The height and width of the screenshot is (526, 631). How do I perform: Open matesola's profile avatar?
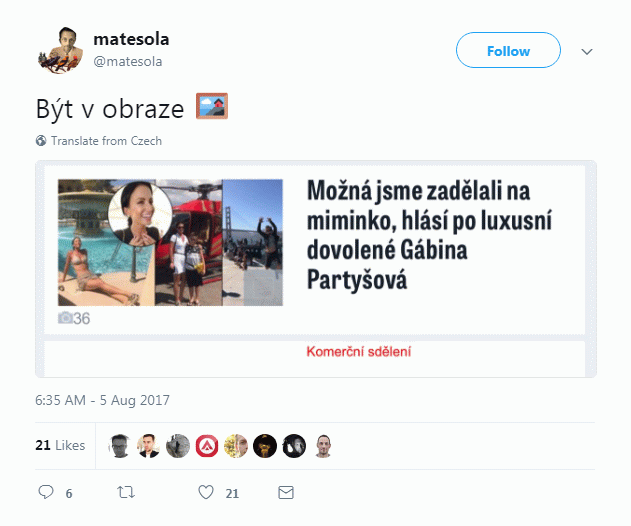pyautogui.click(x=61, y=50)
